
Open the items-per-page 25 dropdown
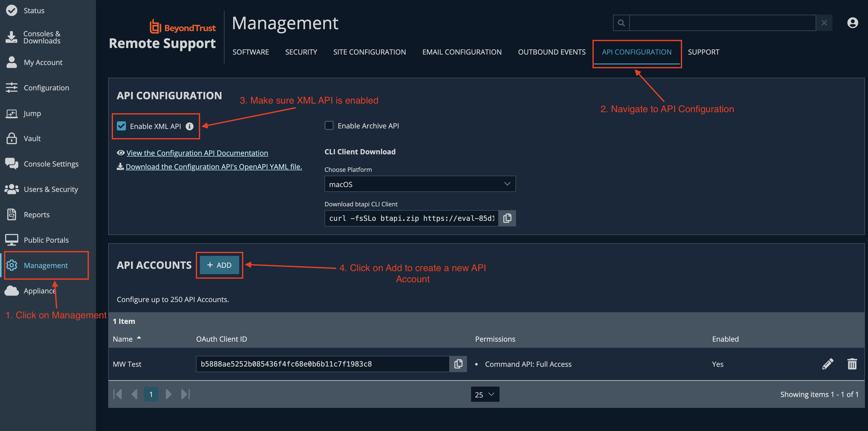point(485,394)
